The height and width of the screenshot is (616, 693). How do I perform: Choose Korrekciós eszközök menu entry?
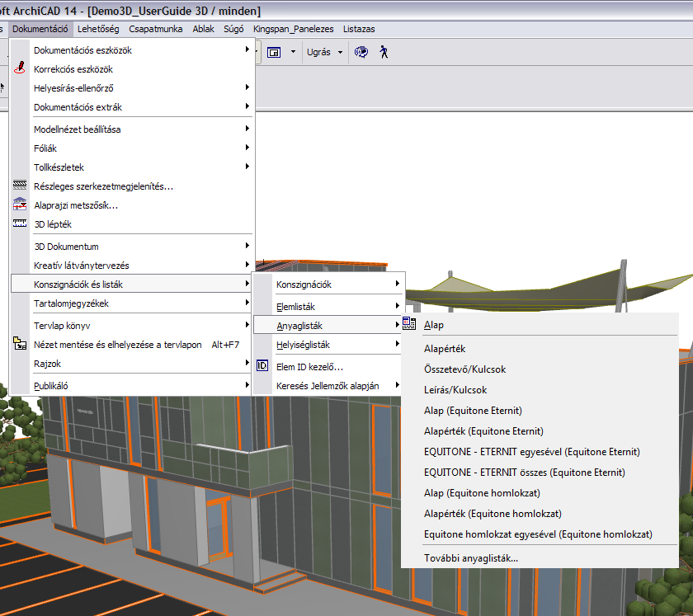tap(131, 69)
